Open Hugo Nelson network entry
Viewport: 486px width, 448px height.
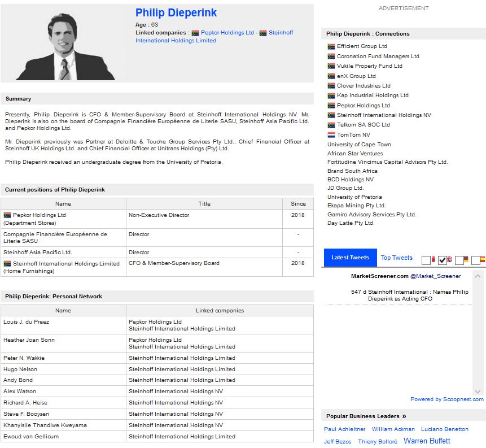point(20,369)
